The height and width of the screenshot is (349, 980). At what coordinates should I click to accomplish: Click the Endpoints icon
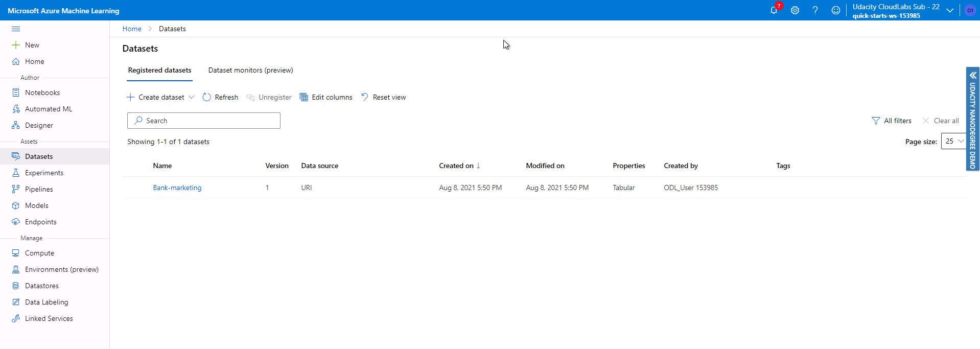(16, 222)
